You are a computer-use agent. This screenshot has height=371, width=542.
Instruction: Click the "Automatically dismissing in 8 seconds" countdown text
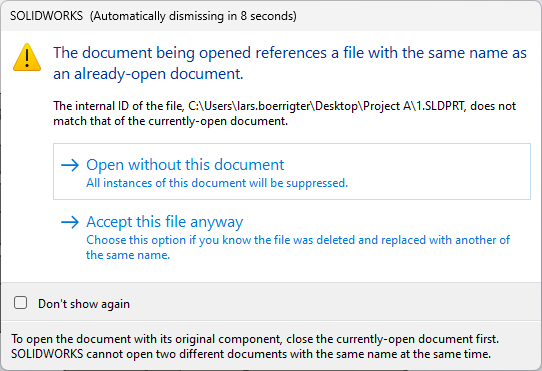(x=193, y=16)
